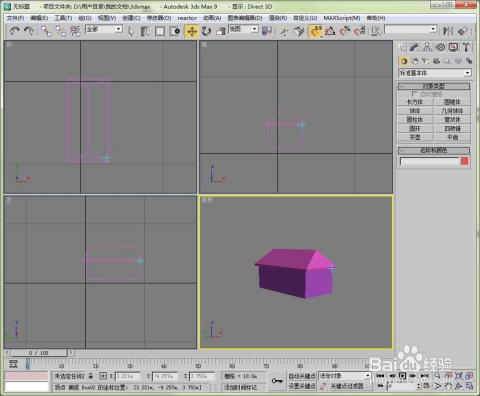Collapse the 对象类型 rollout

(x=434, y=86)
